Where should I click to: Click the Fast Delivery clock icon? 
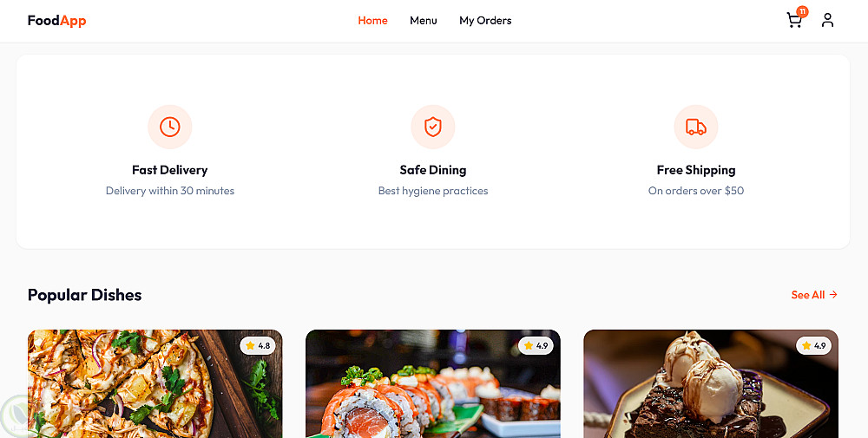(170, 127)
